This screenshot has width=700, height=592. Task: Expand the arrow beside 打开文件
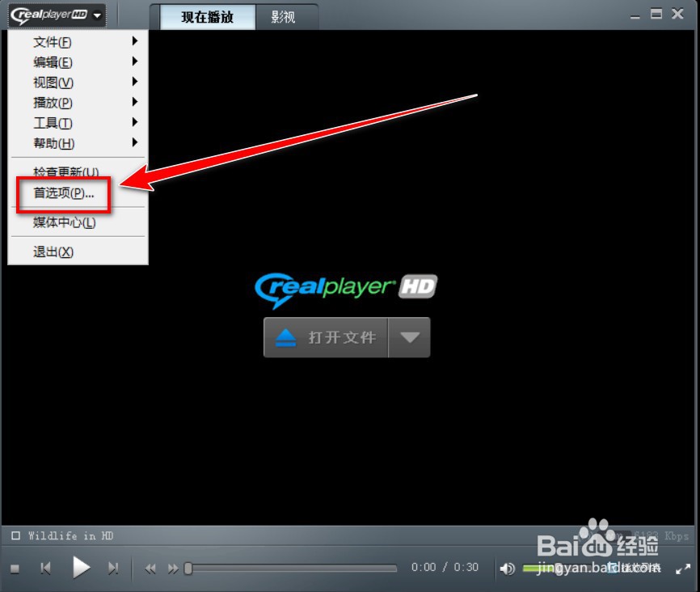(409, 337)
